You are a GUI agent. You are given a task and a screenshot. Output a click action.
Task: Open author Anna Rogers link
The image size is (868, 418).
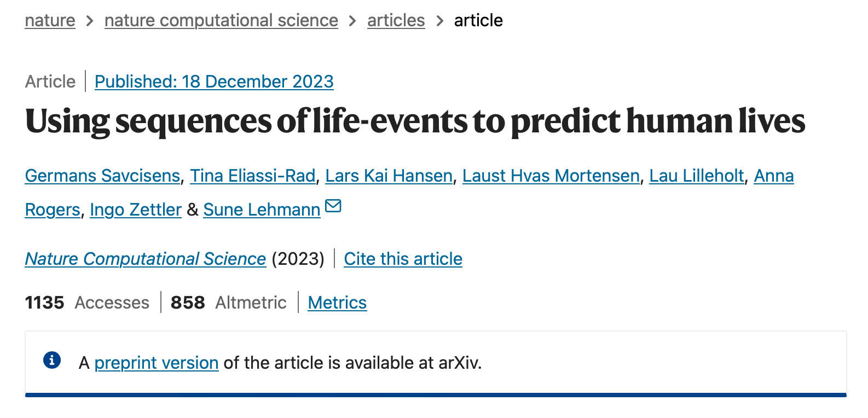click(773, 176)
